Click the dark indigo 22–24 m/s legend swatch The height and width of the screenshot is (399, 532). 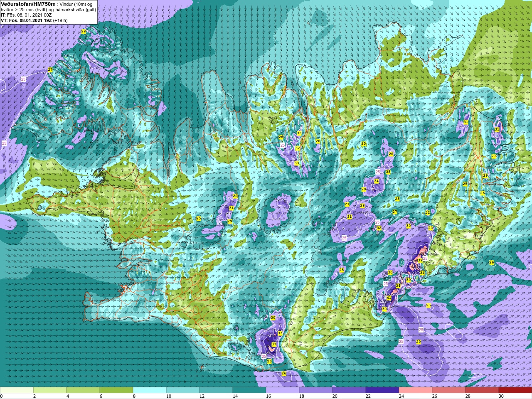tap(382, 390)
